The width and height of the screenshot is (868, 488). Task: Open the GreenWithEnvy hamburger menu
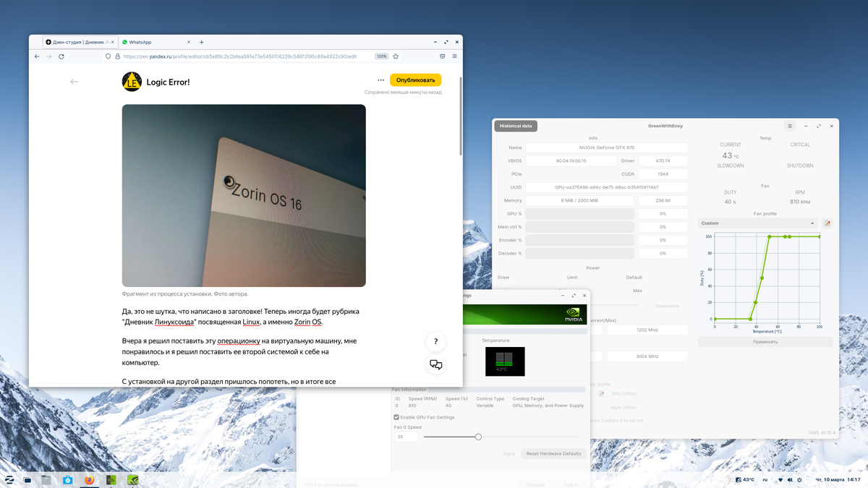(x=790, y=126)
